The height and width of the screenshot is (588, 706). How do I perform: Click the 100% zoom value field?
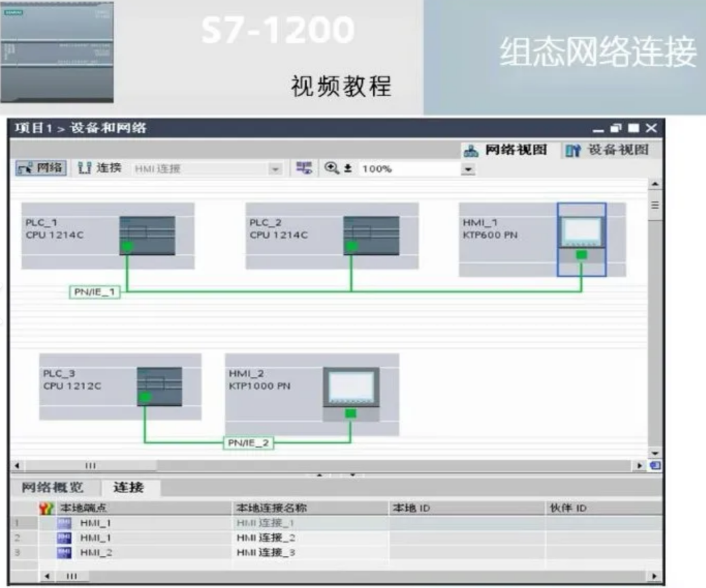[410, 169]
